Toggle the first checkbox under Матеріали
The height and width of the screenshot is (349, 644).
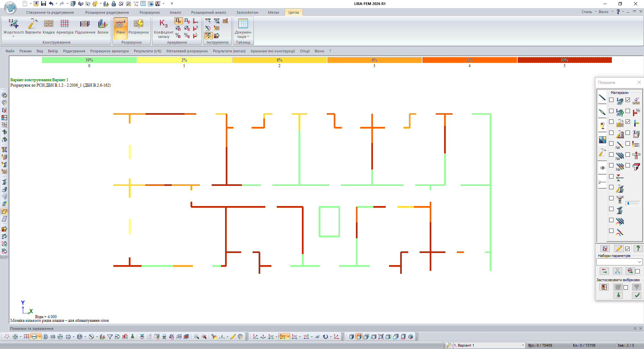611,100
